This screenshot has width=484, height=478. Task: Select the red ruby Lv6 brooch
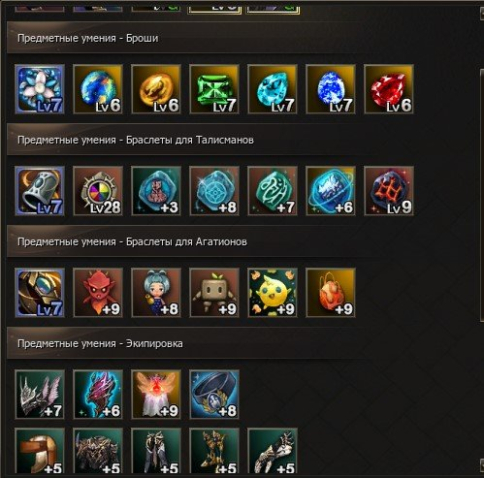coord(389,89)
